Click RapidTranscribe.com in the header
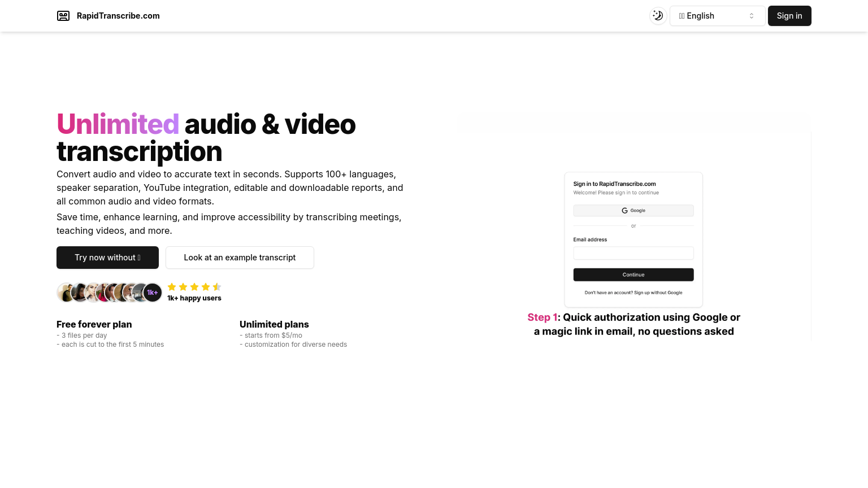The width and height of the screenshot is (868, 488). (x=118, y=16)
